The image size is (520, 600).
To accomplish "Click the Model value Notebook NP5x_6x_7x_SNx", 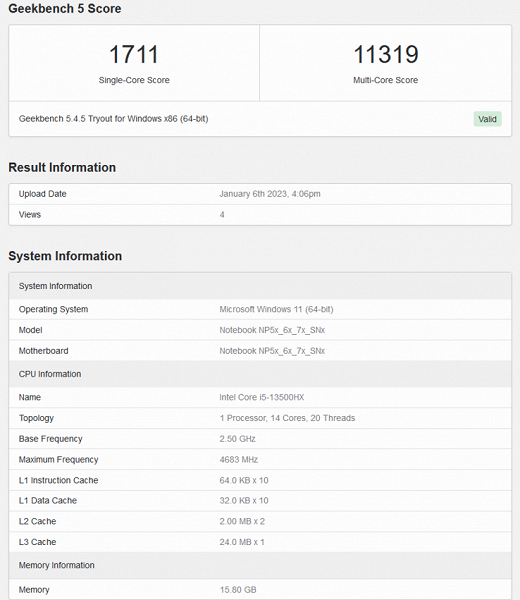I will (272, 330).
